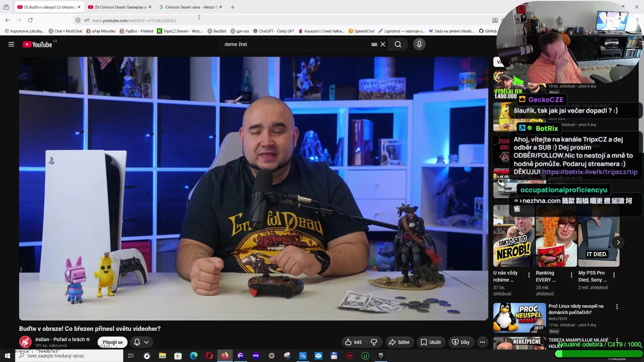This screenshot has width=644, height=362.
Task: Open the SpeechChat bookmark
Action: 361,31
